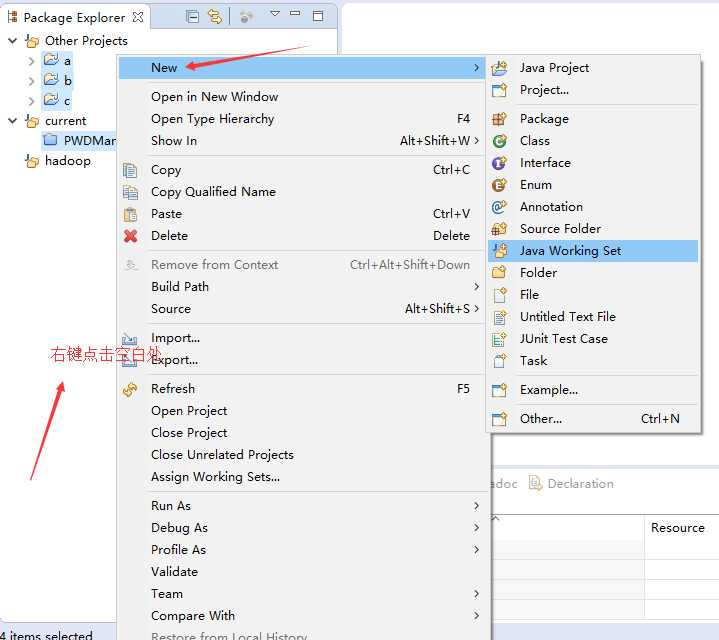Viewport: 719px width, 640px height.
Task: Choose Validate from context menu
Action: click(x=302, y=572)
